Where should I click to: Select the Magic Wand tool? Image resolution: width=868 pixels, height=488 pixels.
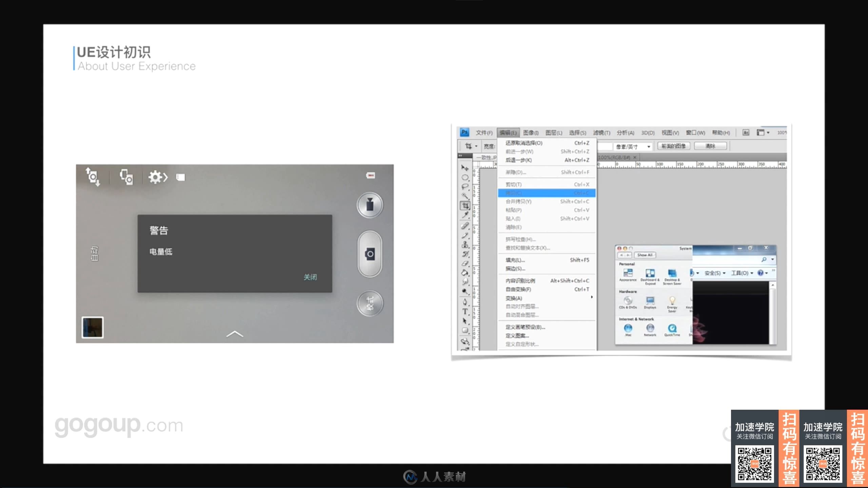[465, 196]
